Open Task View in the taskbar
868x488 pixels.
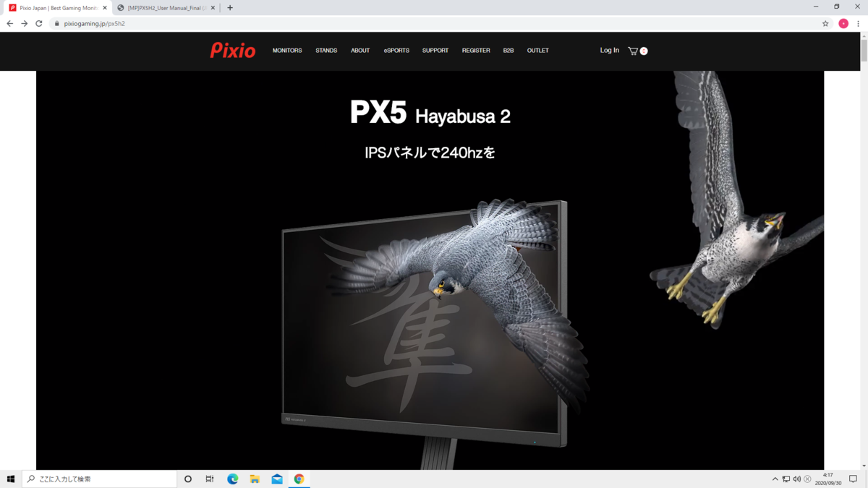[210, 479]
